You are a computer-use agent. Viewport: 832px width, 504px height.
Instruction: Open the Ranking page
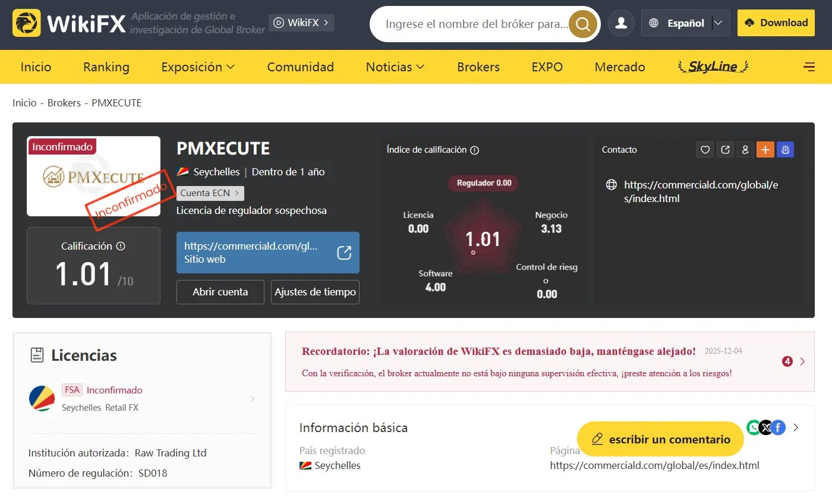(x=106, y=67)
